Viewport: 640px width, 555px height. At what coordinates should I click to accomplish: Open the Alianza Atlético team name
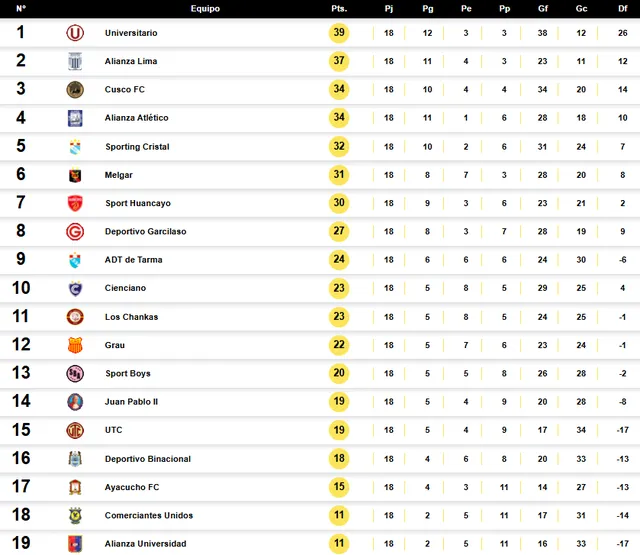click(x=137, y=118)
